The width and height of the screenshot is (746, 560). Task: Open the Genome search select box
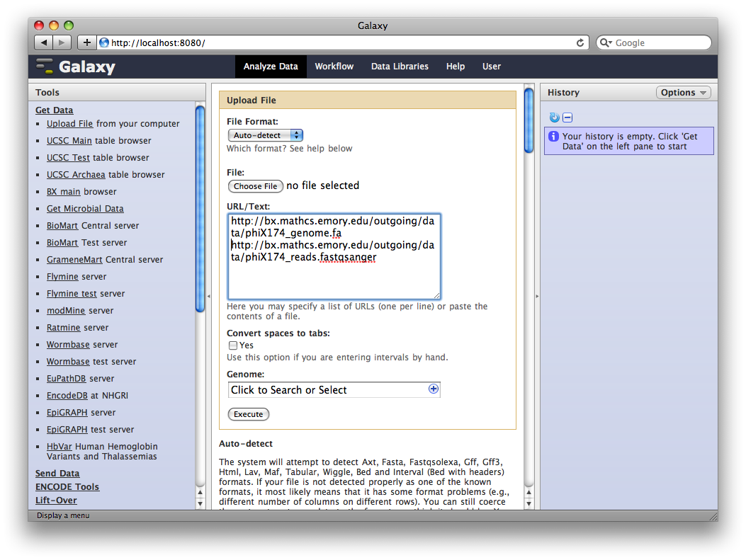[334, 390]
